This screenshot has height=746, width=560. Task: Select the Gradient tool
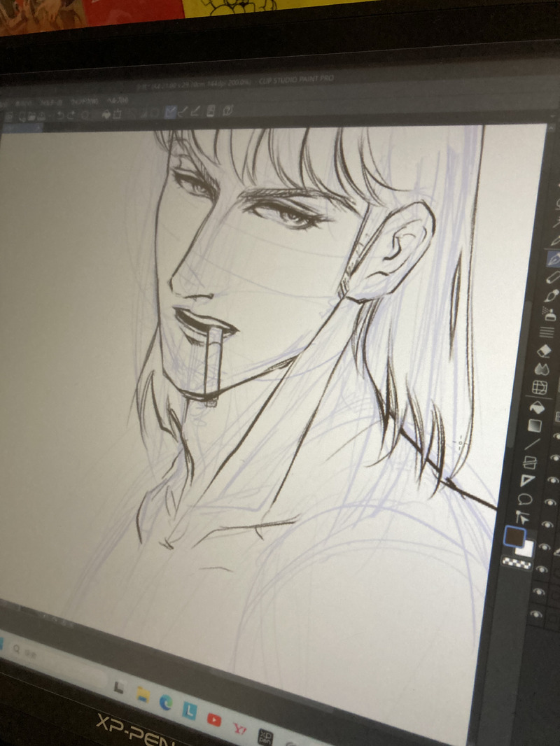(535, 425)
